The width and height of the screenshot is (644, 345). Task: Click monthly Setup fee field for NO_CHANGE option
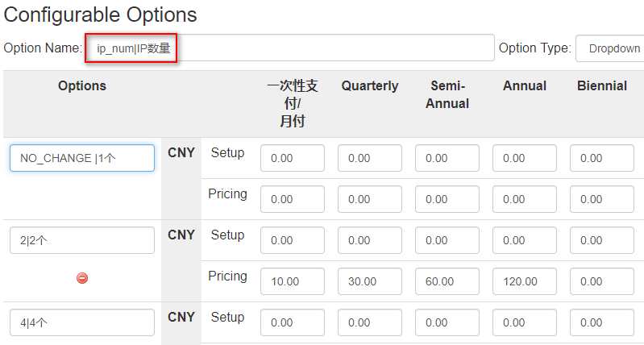click(293, 158)
